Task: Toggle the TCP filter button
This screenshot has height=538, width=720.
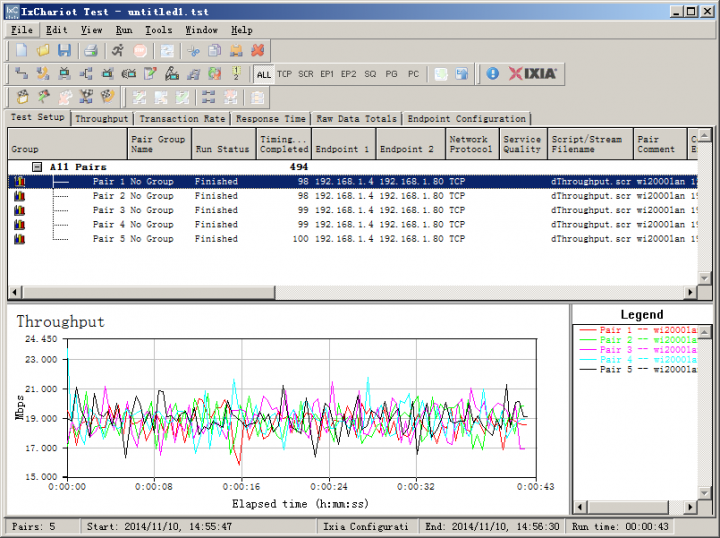Action: click(284, 74)
